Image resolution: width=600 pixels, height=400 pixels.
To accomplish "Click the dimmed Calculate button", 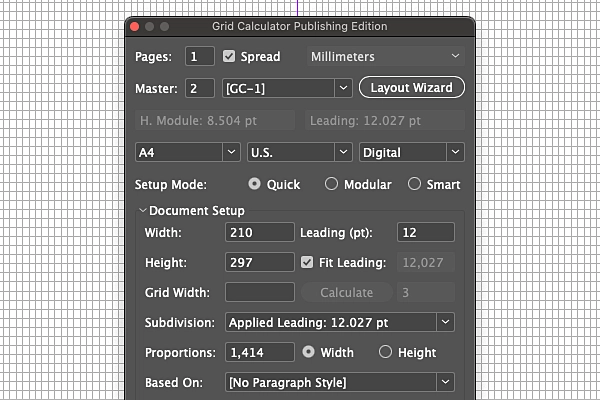I will pos(347,292).
